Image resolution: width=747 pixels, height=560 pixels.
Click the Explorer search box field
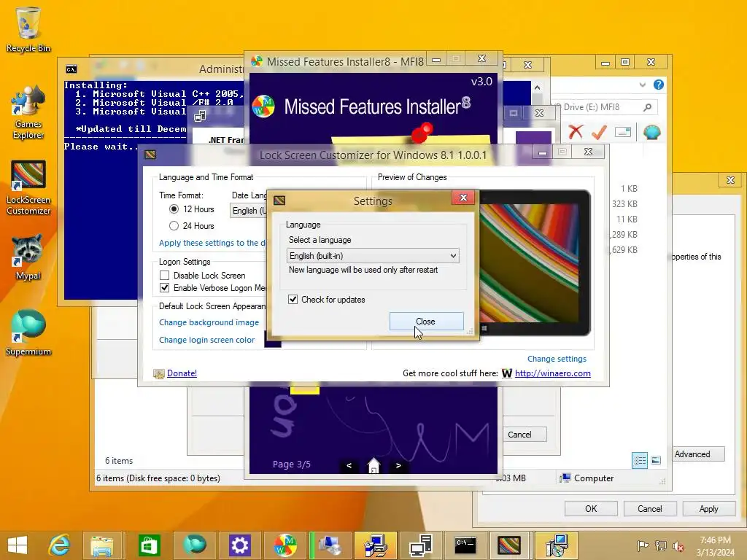pyautogui.click(x=604, y=107)
